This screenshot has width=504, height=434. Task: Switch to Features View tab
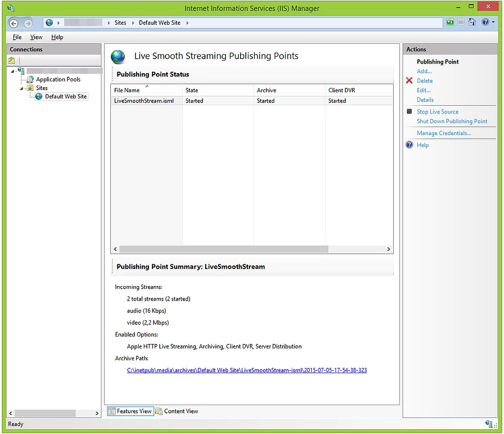coord(130,411)
